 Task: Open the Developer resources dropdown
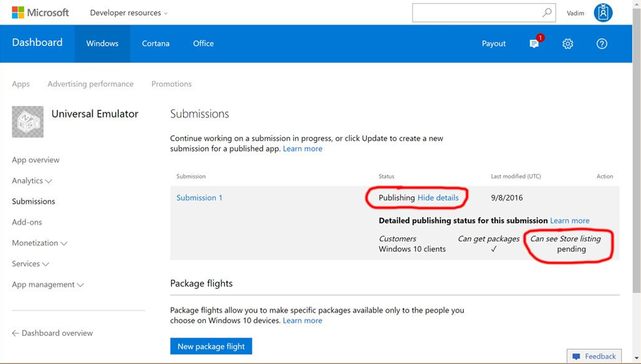(x=129, y=13)
